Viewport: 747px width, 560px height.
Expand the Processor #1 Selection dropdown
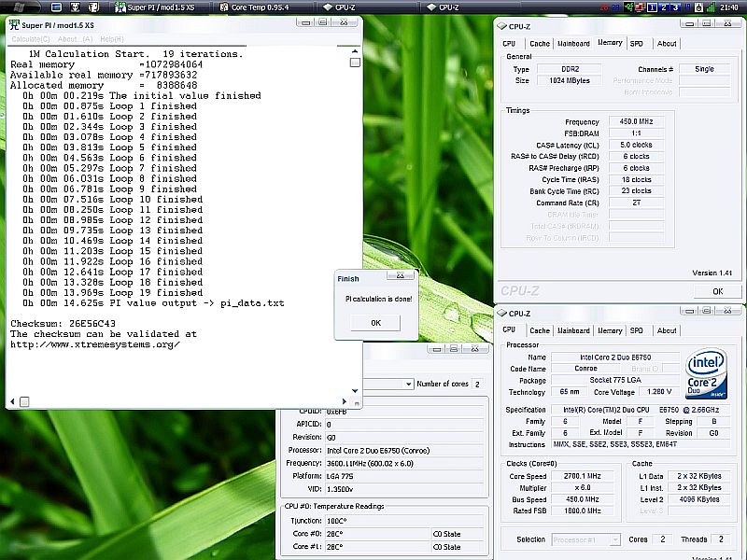pyautogui.click(x=615, y=539)
